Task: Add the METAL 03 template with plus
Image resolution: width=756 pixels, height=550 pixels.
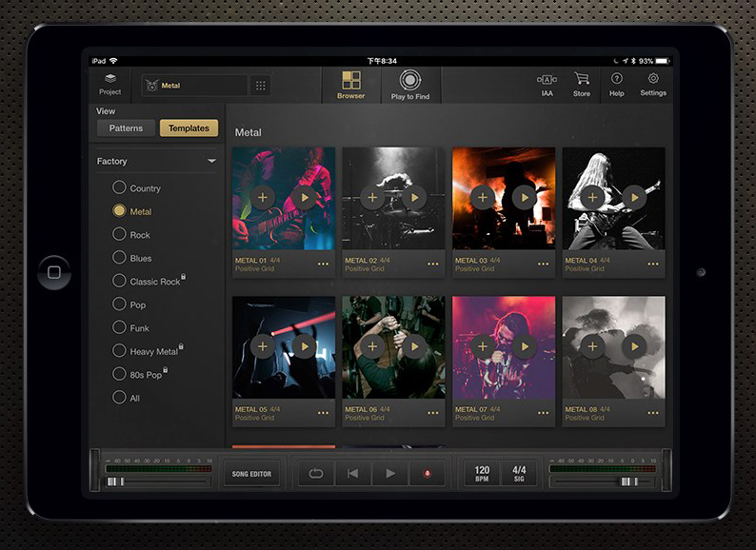Action: (x=483, y=198)
